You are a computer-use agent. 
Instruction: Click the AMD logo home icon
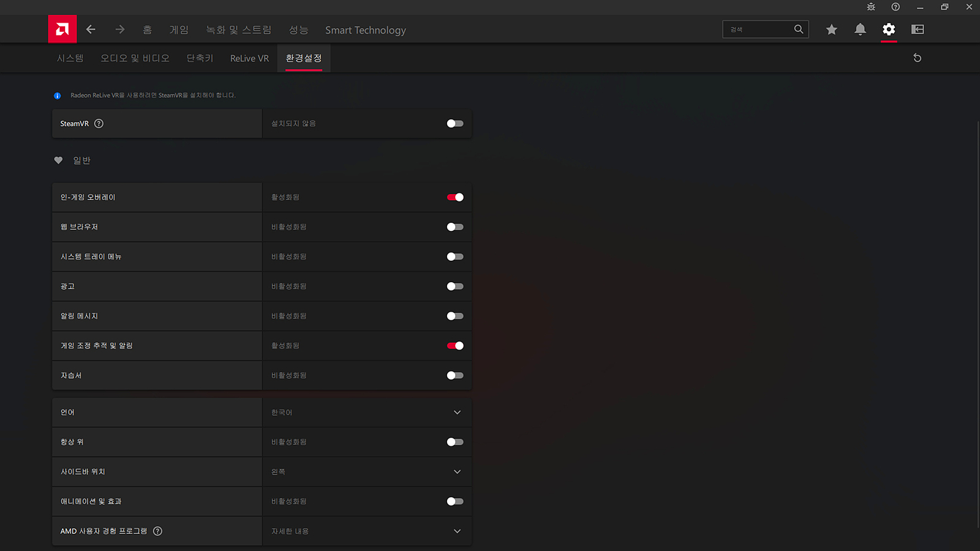click(62, 29)
